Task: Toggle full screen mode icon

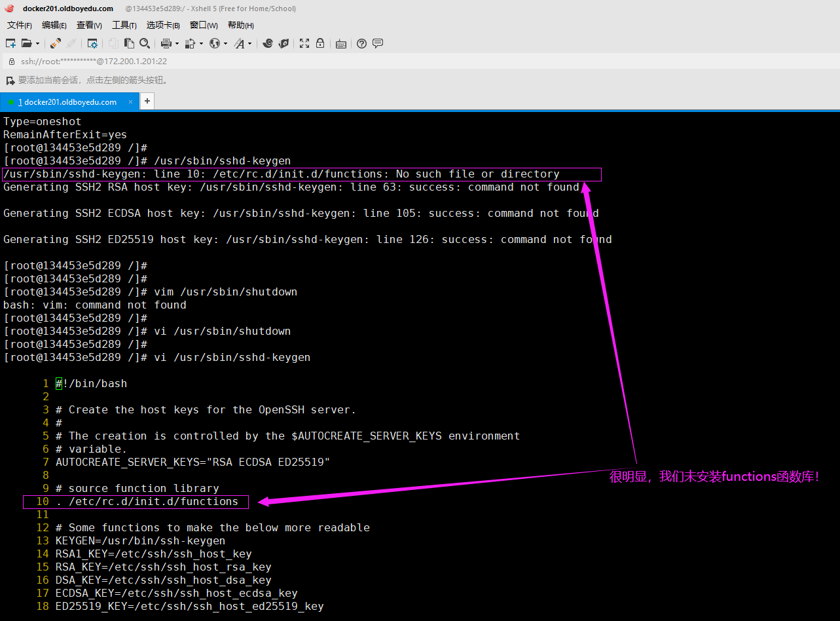Action: point(304,44)
